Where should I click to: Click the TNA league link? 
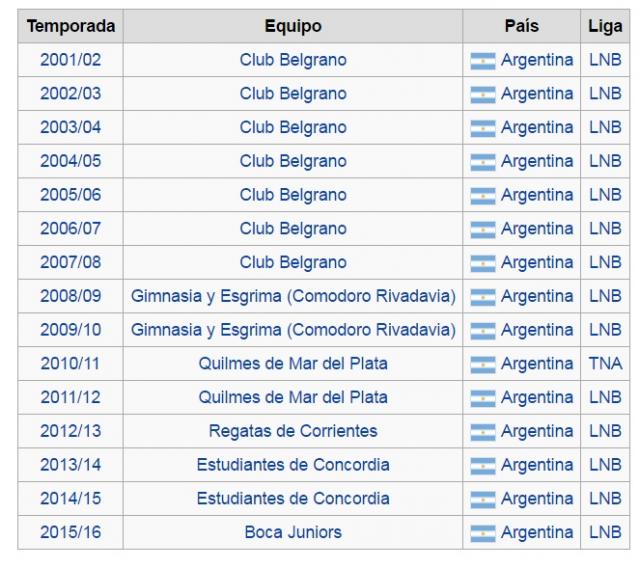tap(605, 364)
